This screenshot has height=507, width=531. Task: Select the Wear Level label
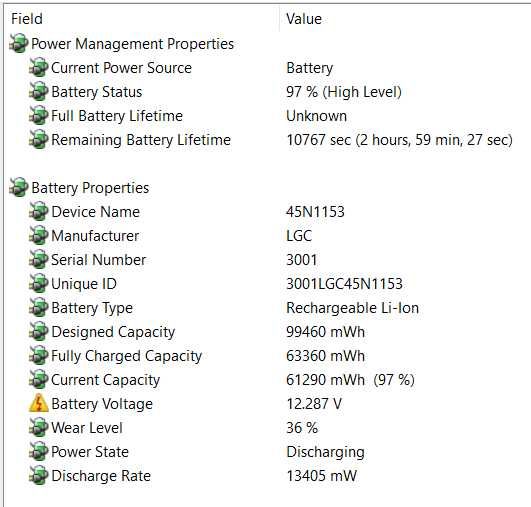87,428
